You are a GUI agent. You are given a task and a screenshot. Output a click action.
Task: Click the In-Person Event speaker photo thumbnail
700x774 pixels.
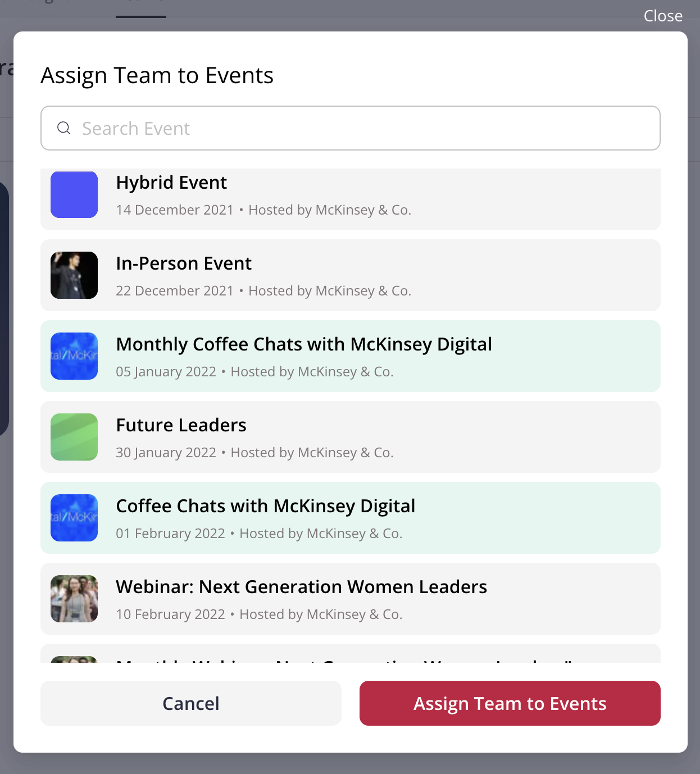[x=74, y=275]
